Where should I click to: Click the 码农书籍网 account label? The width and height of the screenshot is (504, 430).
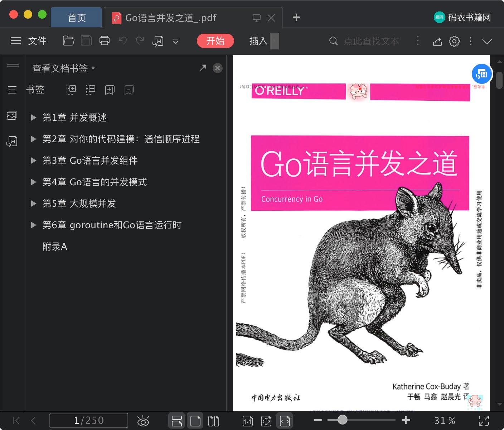[x=469, y=18]
